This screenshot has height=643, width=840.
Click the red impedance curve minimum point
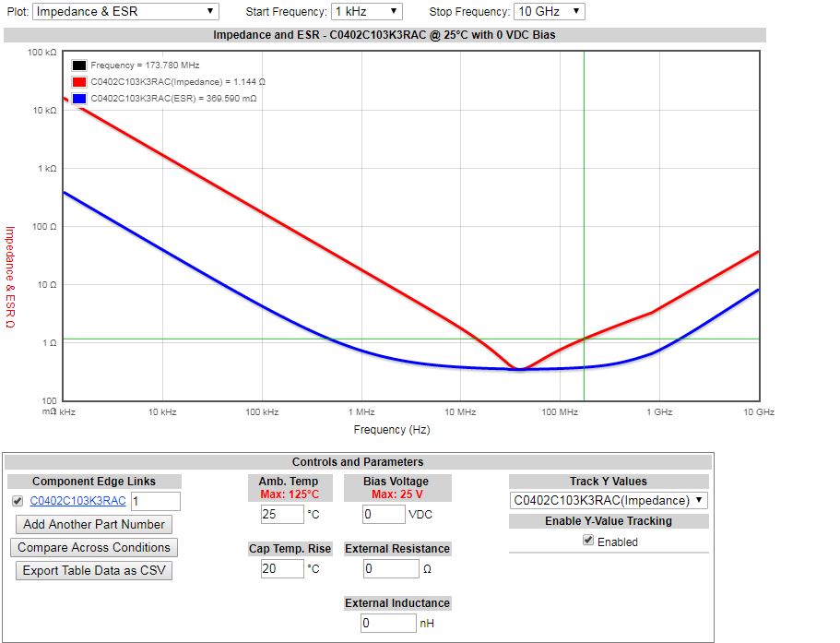point(519,369)
